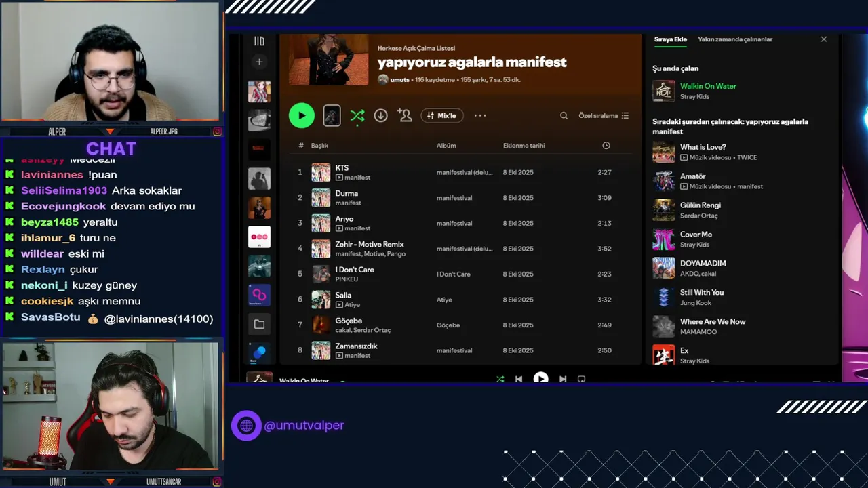
Task: Sort by the Albüm column header
Action: pyautogui.click(x=446, y=146)
